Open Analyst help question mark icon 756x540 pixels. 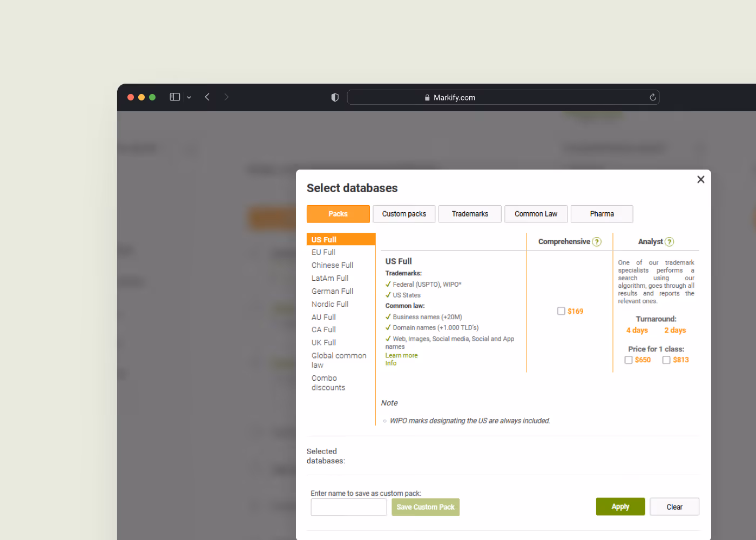point(670,242)
